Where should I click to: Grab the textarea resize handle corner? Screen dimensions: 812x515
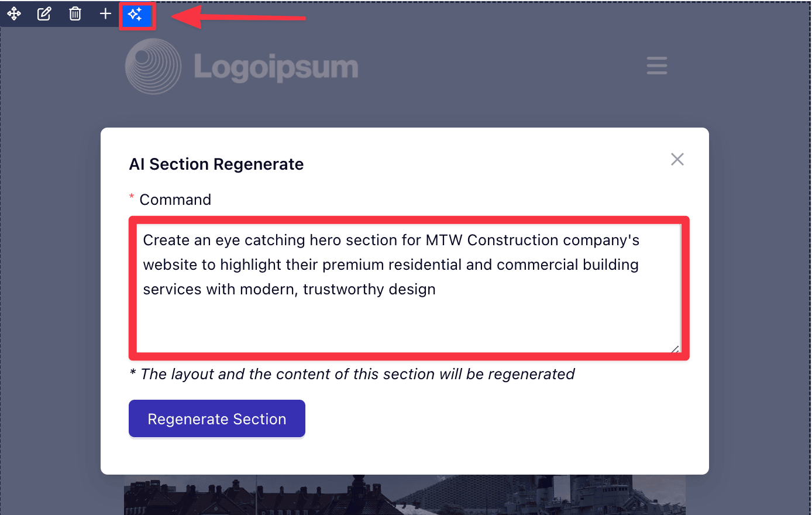click(676, 349)
